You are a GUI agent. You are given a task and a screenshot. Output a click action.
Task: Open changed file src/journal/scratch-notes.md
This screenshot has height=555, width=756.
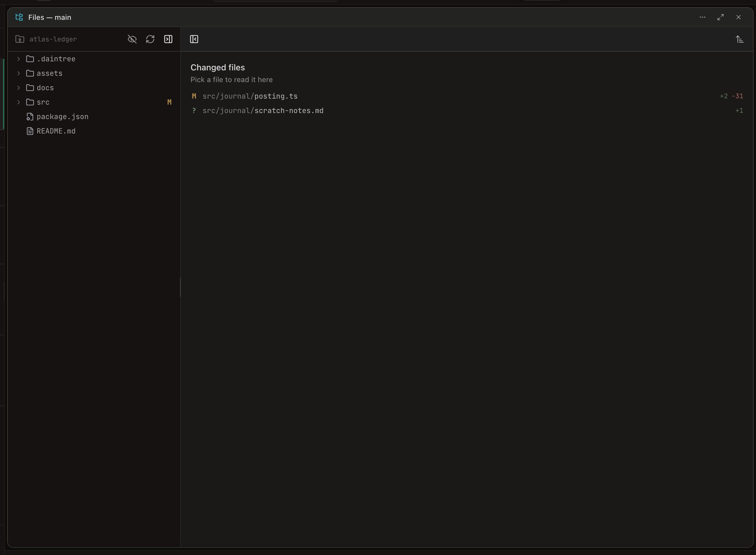[467, 111]
